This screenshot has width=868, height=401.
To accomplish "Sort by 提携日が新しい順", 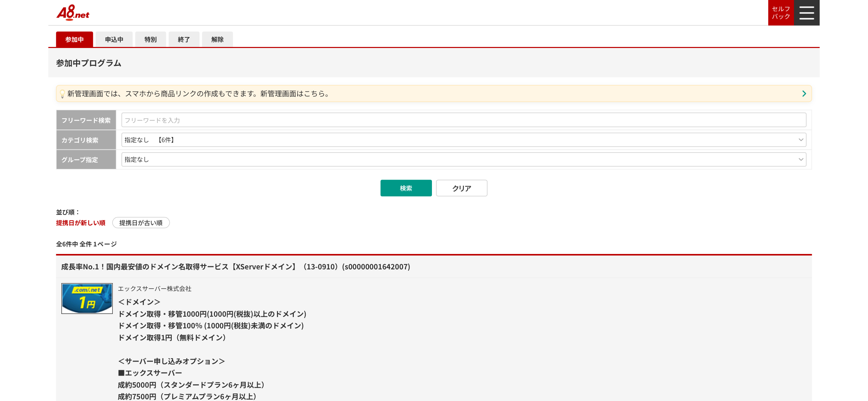I will click(81, 223).
